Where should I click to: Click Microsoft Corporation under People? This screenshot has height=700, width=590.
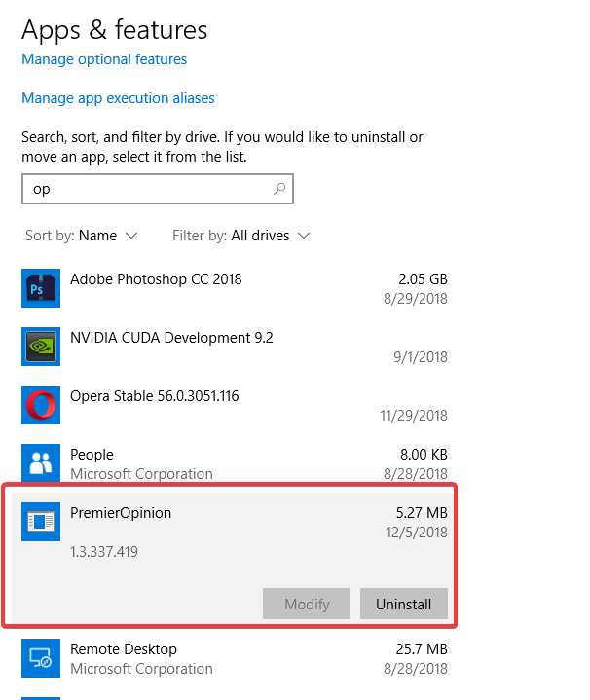tap(141, 474)
